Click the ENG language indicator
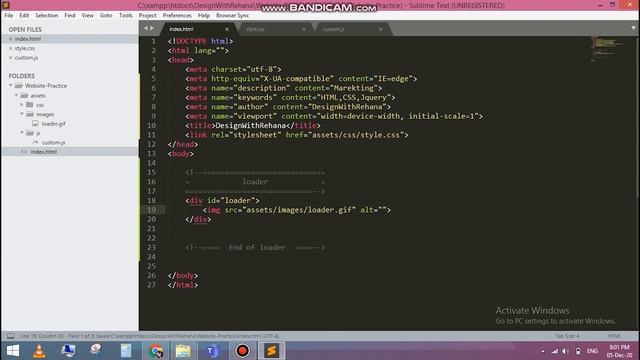This screenshot has height=360, width=640. (592, 351)
